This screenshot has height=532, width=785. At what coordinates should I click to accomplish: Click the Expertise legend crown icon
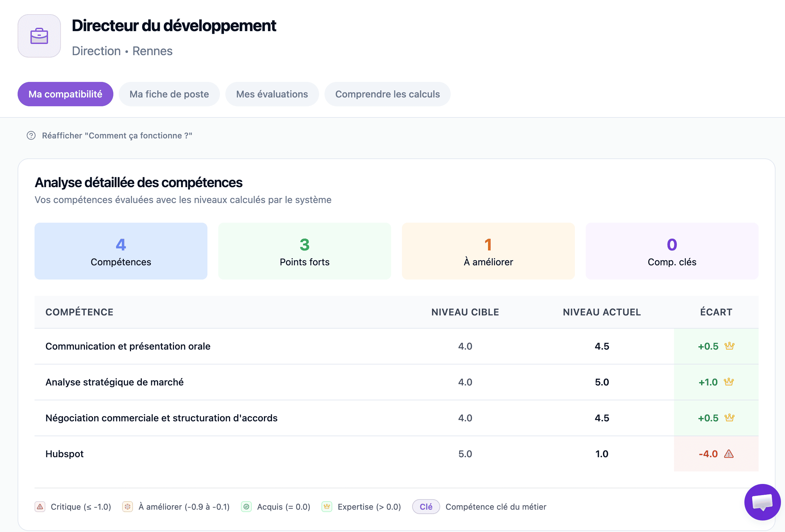click(327, 507)
